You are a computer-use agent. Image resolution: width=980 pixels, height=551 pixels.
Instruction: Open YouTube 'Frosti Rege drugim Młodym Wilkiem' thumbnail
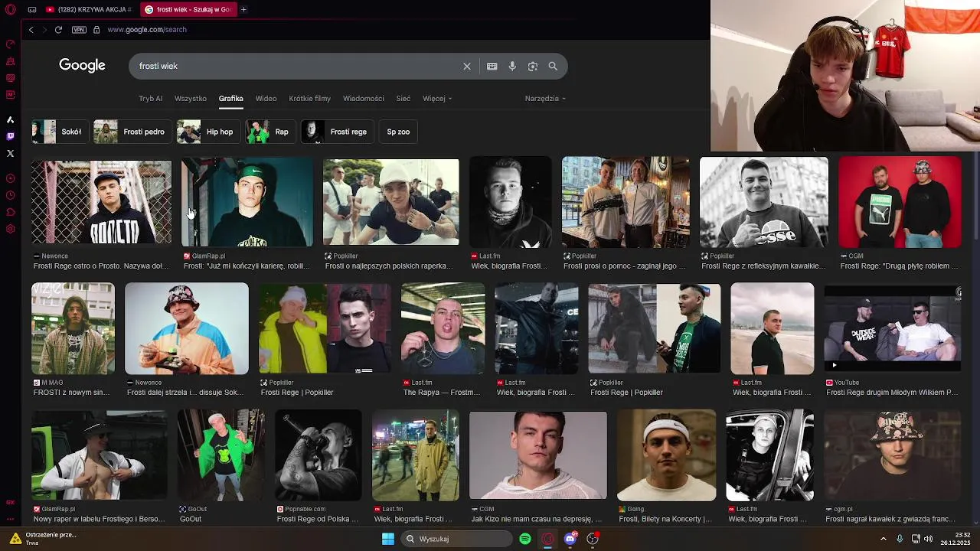click(x=892, y=328)
